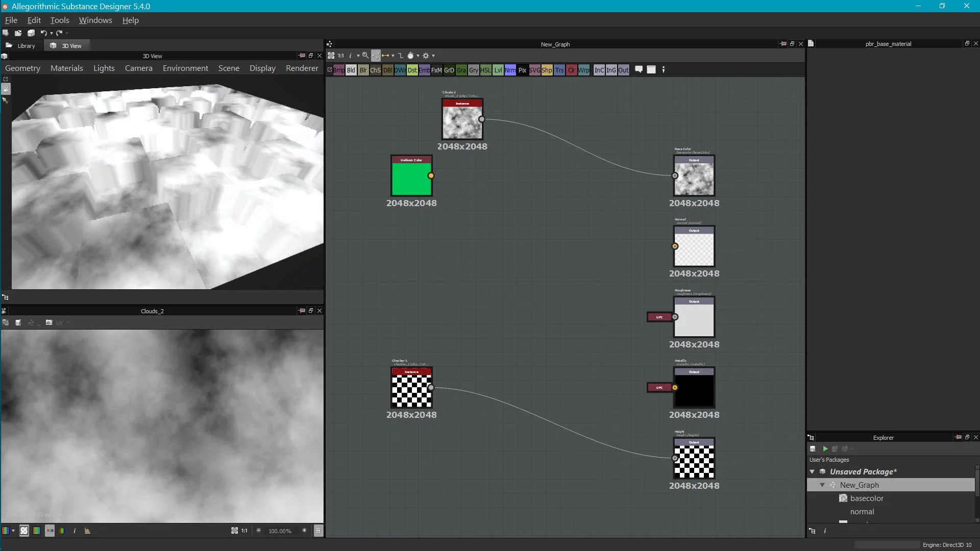Open the info display dropdown in graph toolbar
Screen dimensions: 980x551
(358, 56)
